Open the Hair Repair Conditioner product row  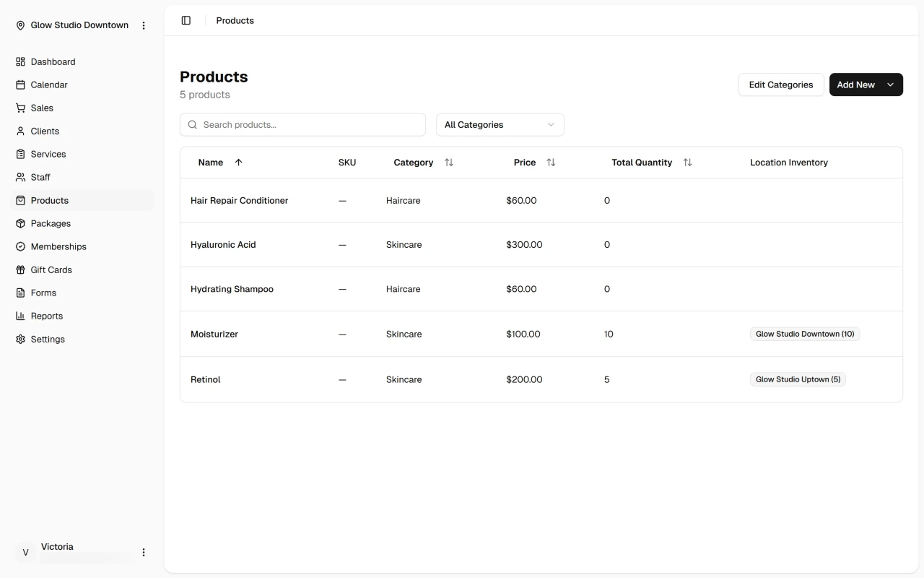pyautogui.click(x=541, y=201)
